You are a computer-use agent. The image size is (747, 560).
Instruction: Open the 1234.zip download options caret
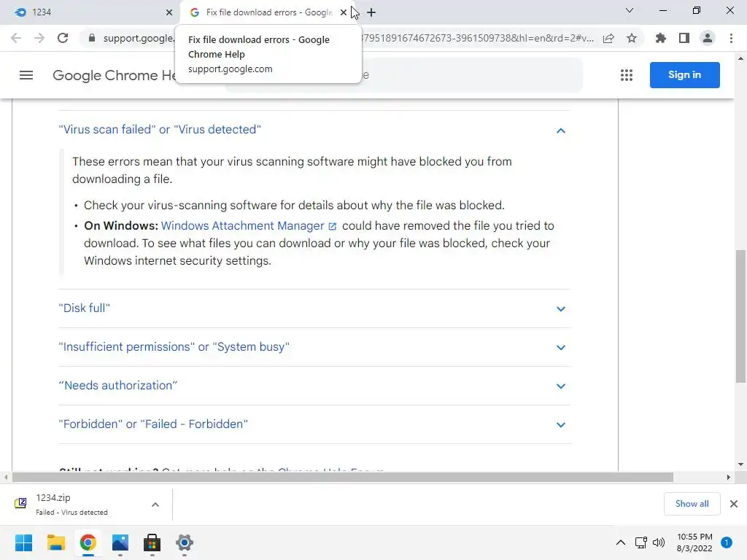[x=155, y=505]
